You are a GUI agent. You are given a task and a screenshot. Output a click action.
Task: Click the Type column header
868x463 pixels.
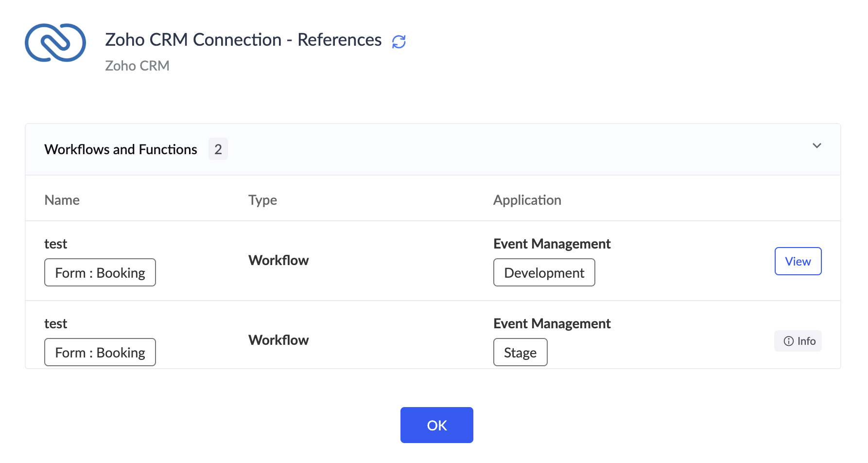(262, 200)
